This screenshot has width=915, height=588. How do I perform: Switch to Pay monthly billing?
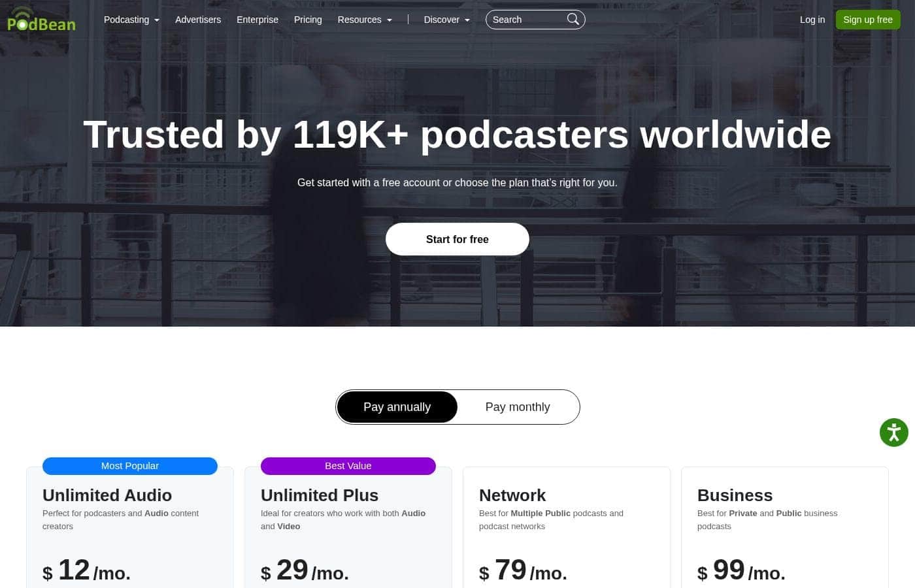(x=518, y=407)
